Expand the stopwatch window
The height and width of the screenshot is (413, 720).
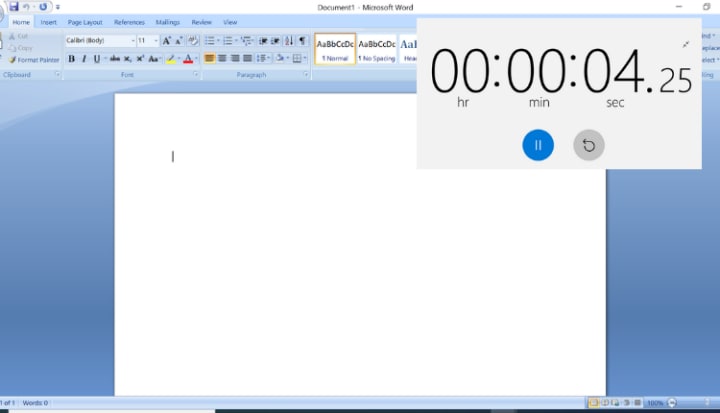pyautogui.click(x=686, y=44)
